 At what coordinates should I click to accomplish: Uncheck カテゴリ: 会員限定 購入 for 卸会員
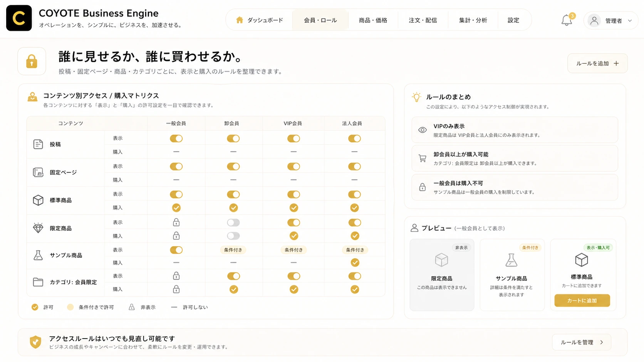click(x=234, y=289)
